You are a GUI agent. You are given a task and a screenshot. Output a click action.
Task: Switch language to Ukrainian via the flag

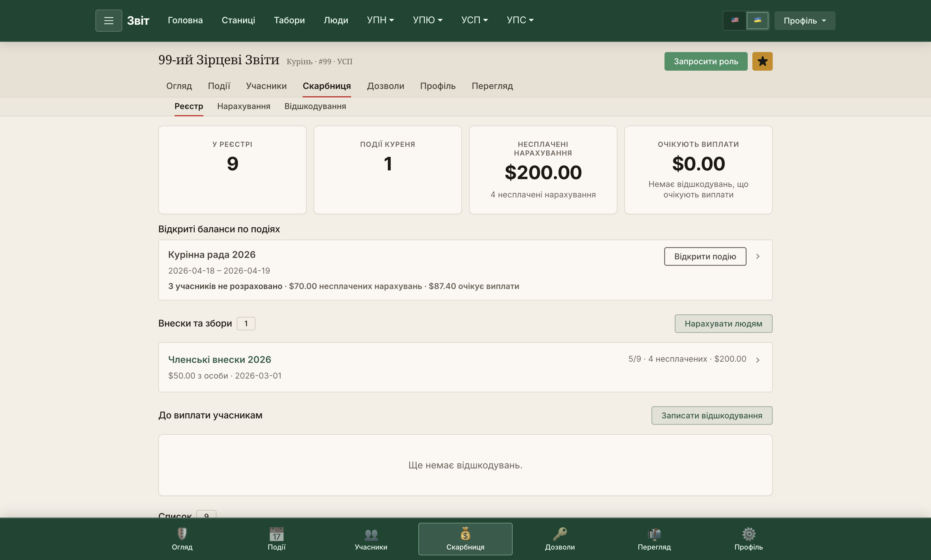(757, 20)
